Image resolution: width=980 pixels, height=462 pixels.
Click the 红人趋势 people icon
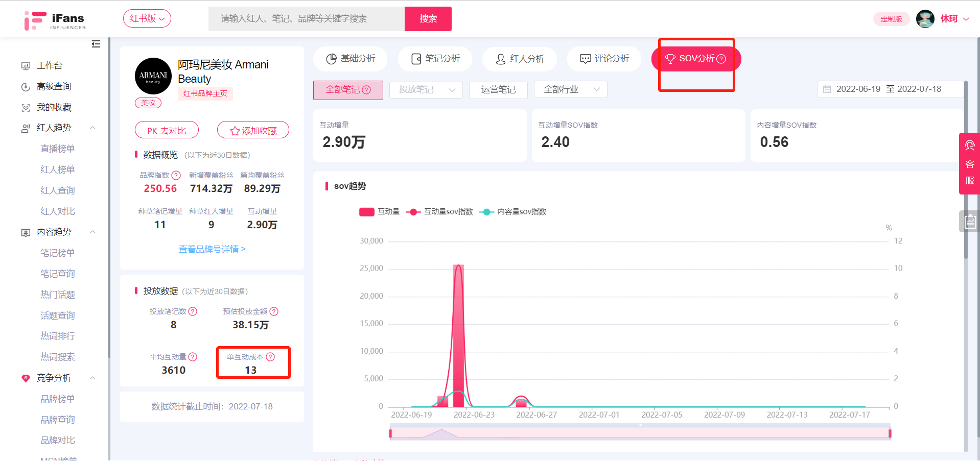(26, 128)
